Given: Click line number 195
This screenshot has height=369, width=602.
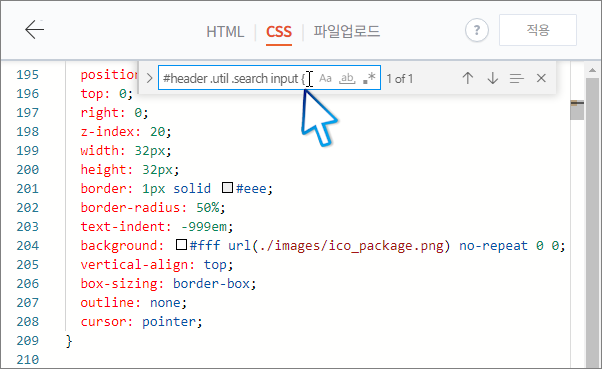Looking at the screenshot, I should (x=27, y=74).
